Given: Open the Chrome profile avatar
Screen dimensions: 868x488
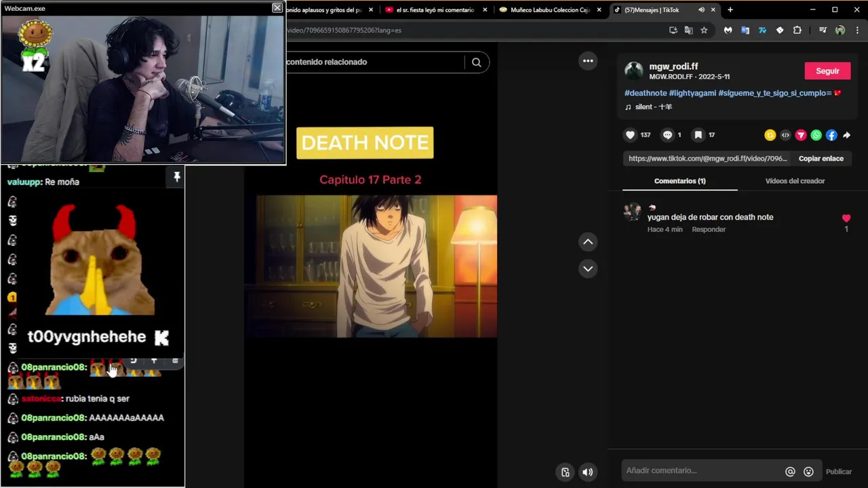Looking at the screenshot, I should (840, 30).
